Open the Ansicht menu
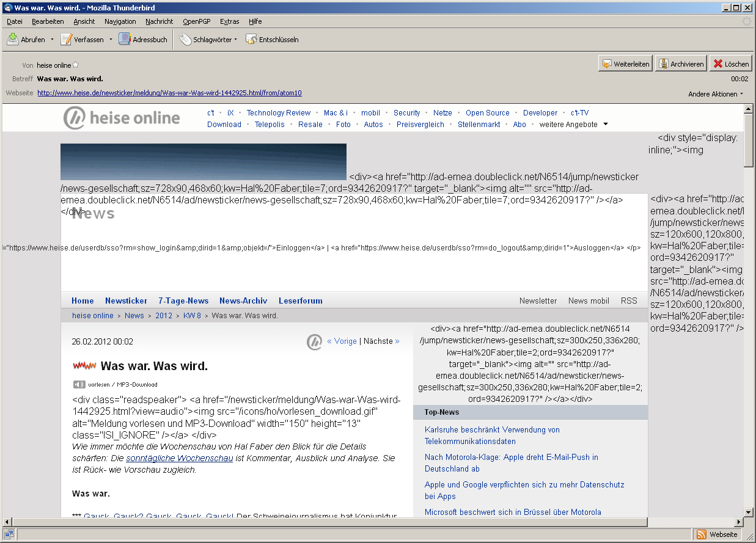Viewport: 756px width, 543px height. pyautogui.click(x=84, y=21)
